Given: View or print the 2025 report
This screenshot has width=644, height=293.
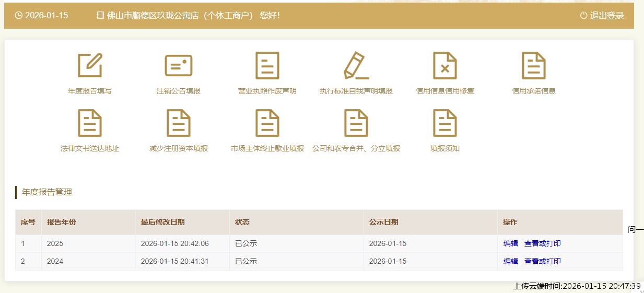Looking at the screenshot, I should (542, 243).
